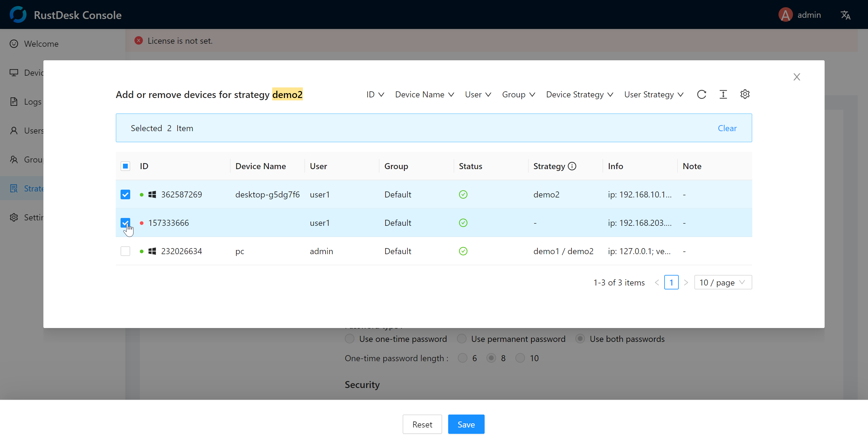Click the RustDesk logo icon

[x=18, y=14]
